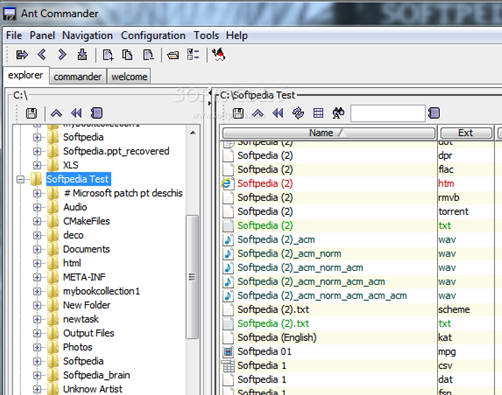The height and width of the screenshot is (395, 502).
Task: Open the Tools menu
Action: pyautogui.click(x=206, y=35)
